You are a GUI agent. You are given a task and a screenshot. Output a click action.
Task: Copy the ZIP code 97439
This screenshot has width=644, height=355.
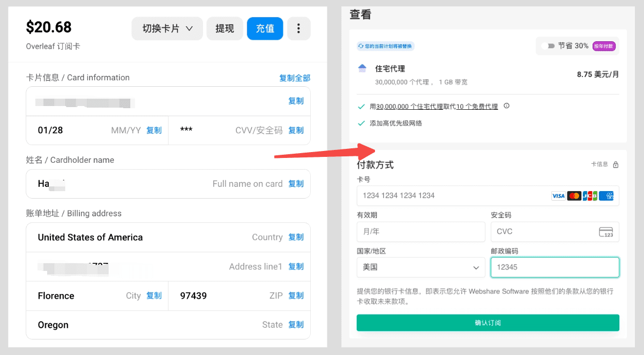(296, 296)
